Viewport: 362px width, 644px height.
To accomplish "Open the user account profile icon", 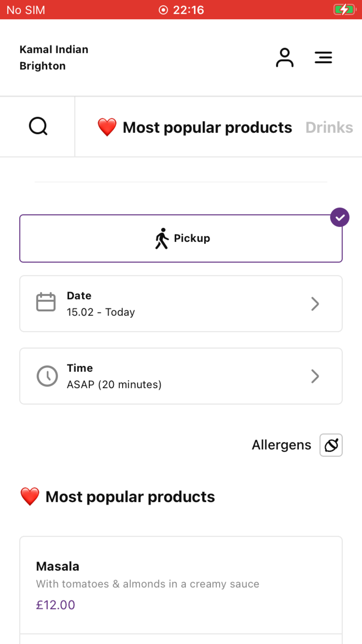I will coord(284,57).
